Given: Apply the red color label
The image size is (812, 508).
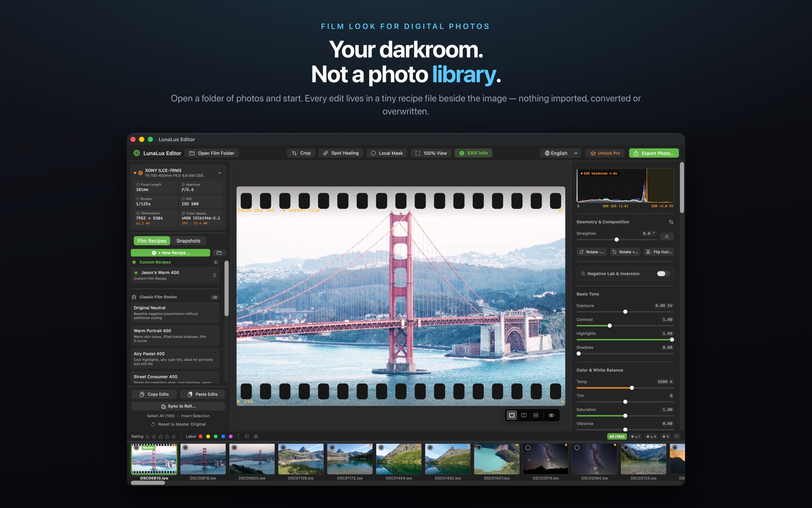Looking at the screenshot, I should click(x=200, y=436).
